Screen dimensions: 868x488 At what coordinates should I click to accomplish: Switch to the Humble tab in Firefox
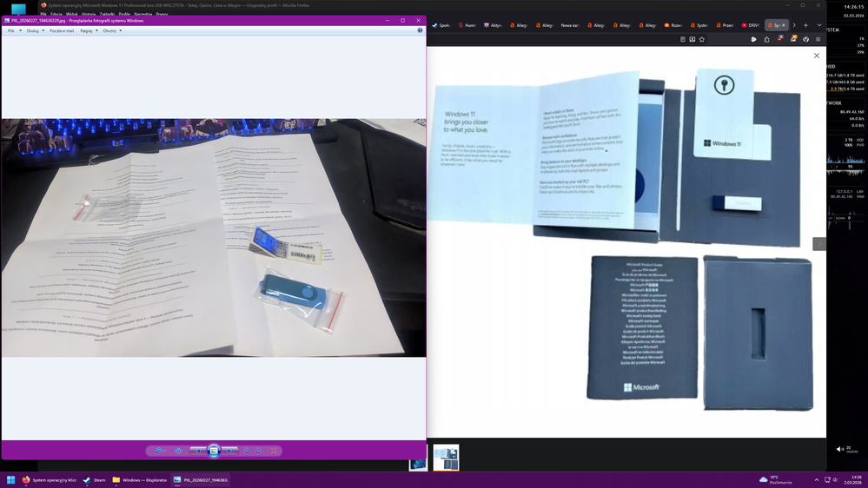click(467, 25)
